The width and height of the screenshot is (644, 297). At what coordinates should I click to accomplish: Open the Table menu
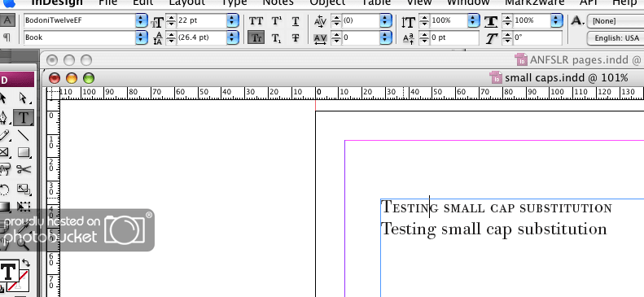pos(376,2)
